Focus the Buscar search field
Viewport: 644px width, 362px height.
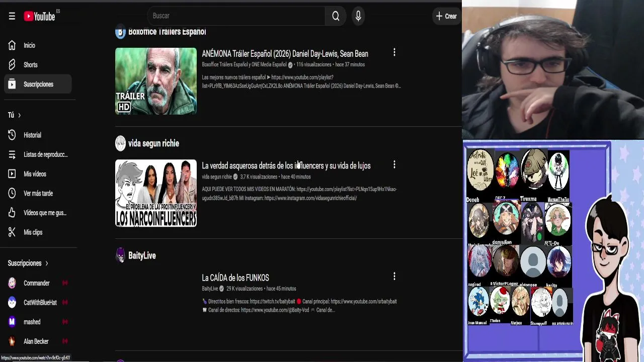[236, 16]
